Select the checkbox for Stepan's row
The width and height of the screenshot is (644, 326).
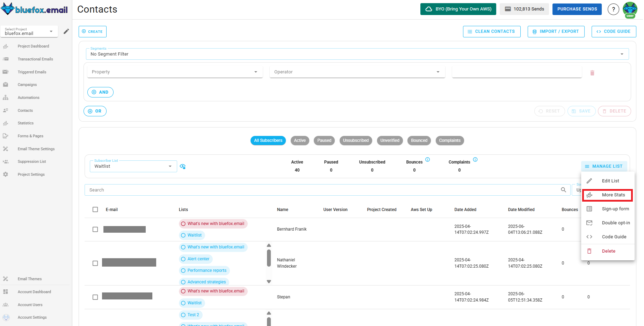(95, 297)
